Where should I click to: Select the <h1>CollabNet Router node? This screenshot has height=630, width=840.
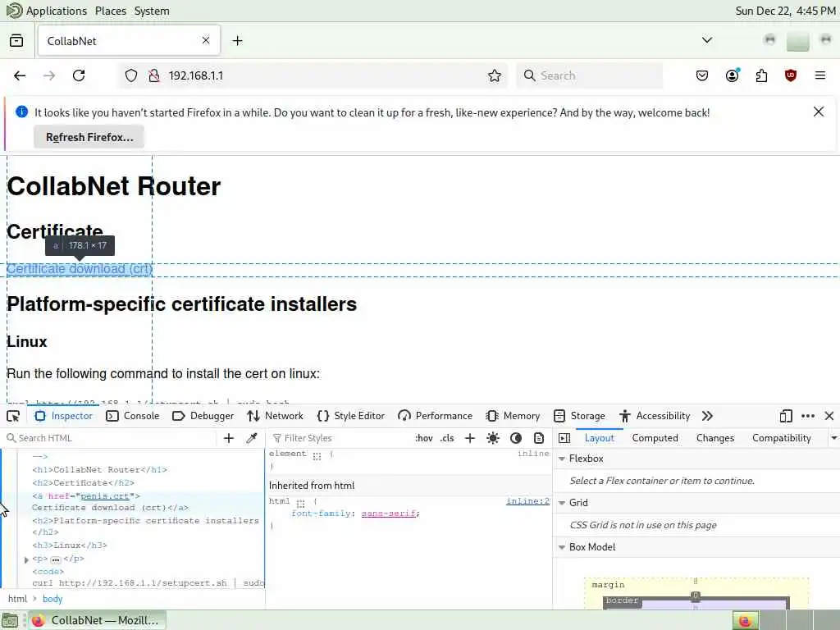coord(99,470)
